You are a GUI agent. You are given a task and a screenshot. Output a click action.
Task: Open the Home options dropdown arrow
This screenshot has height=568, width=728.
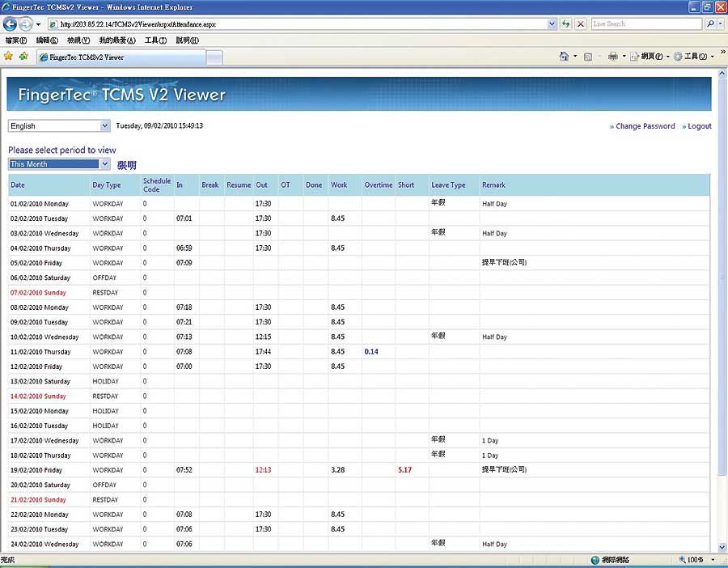[x=575, y=57]
